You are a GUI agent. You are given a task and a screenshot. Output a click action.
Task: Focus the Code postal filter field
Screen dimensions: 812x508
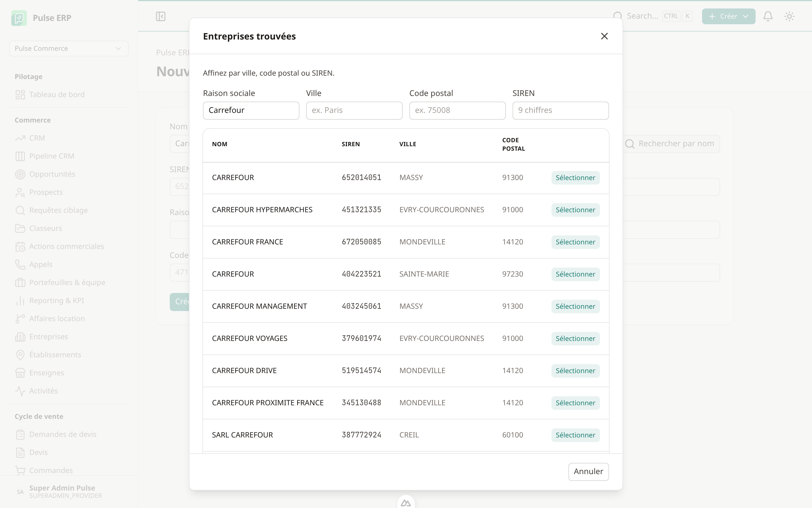tap(457, 111)
